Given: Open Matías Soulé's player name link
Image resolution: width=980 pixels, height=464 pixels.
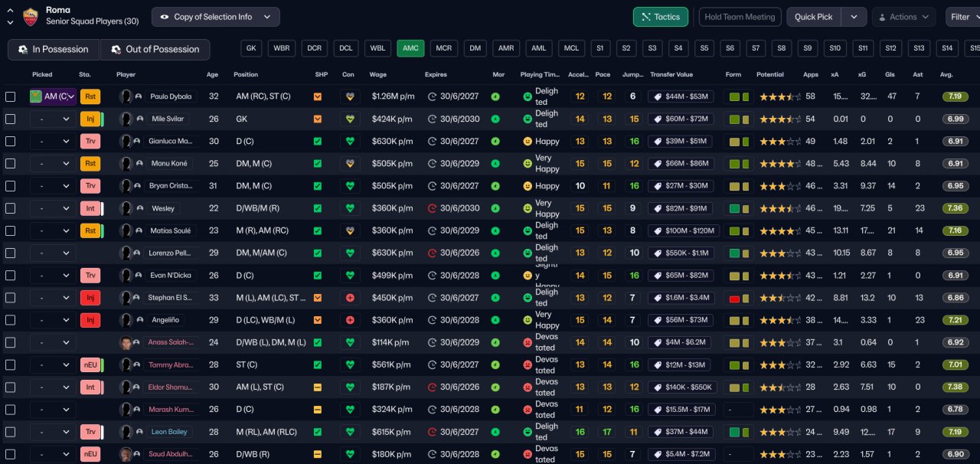Looking at the screenshot, I should (171, 230).
